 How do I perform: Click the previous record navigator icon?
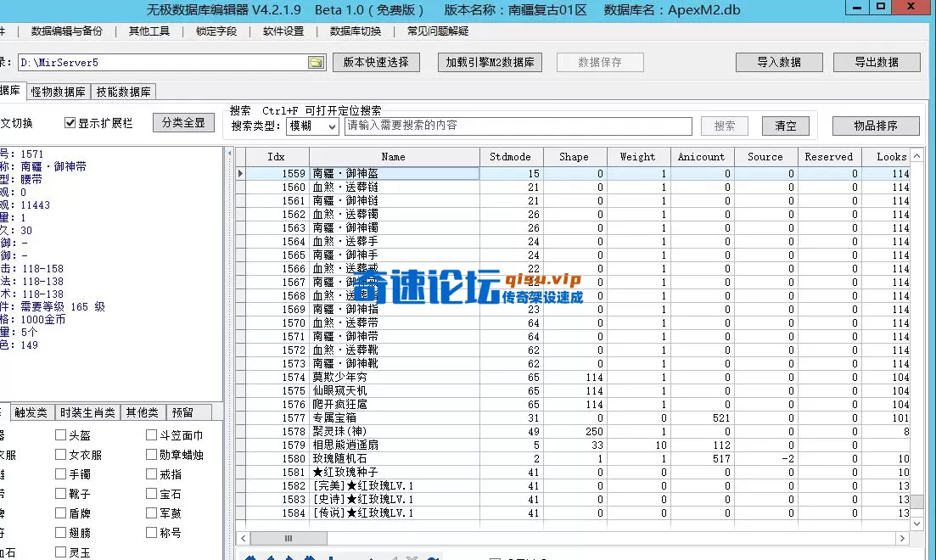271,557
